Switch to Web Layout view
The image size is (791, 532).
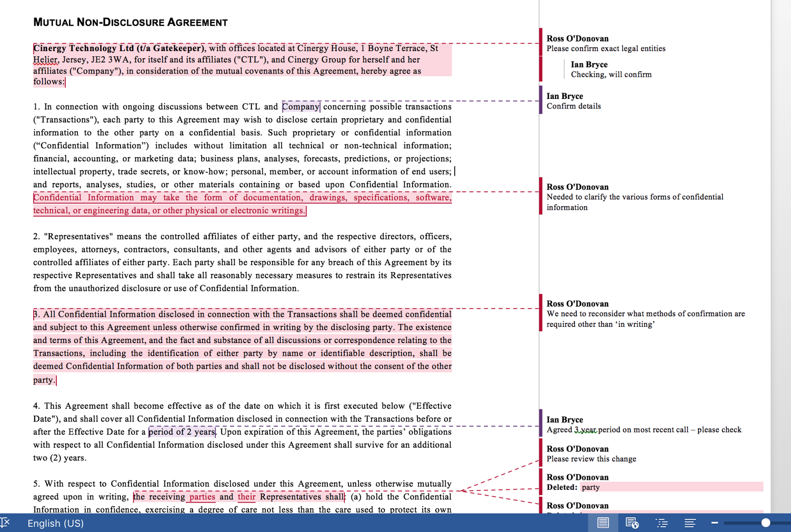tap(632, 523)
